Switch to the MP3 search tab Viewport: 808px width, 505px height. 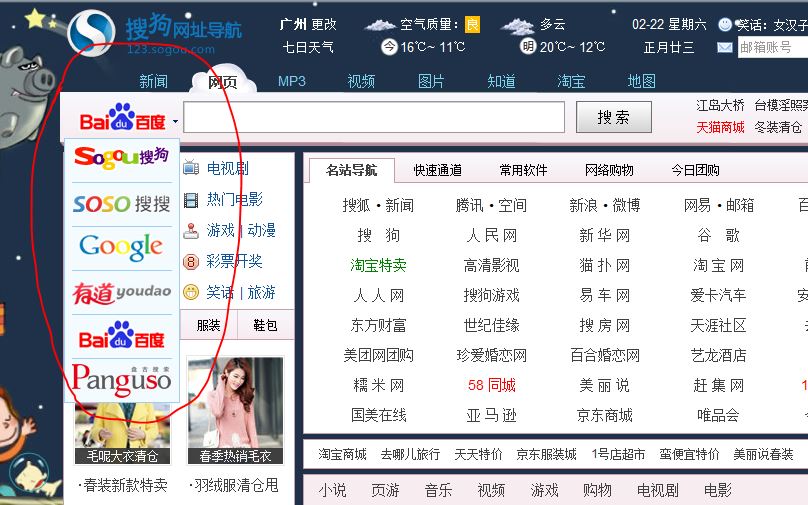[292, 81]
